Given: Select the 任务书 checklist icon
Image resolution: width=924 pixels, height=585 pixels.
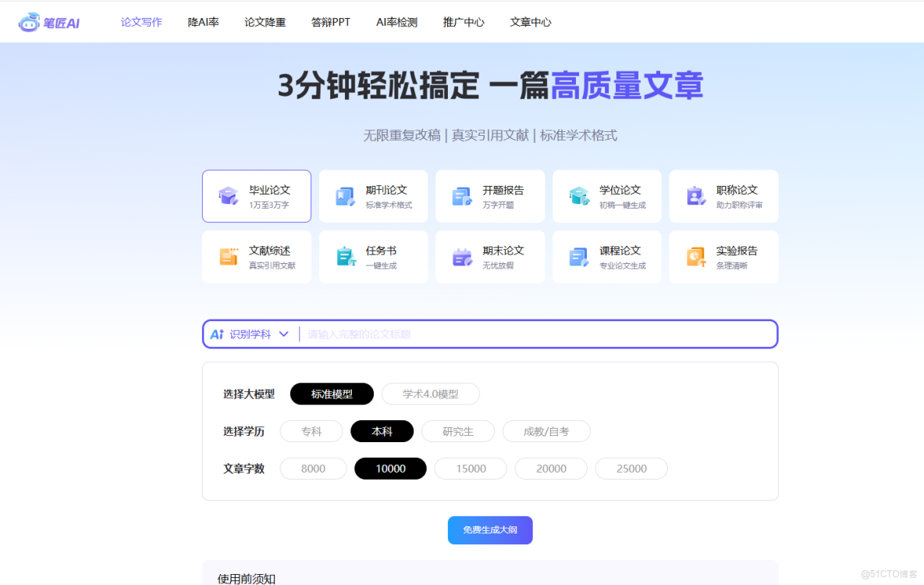Looking at the screenshot, I should [344, 256].
